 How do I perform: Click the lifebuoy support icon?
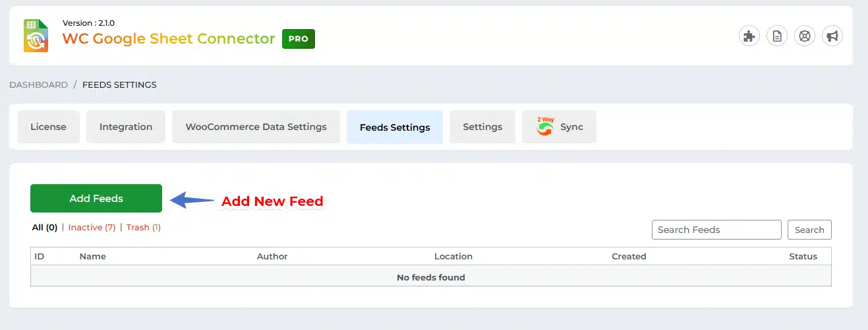coord(805,36)
